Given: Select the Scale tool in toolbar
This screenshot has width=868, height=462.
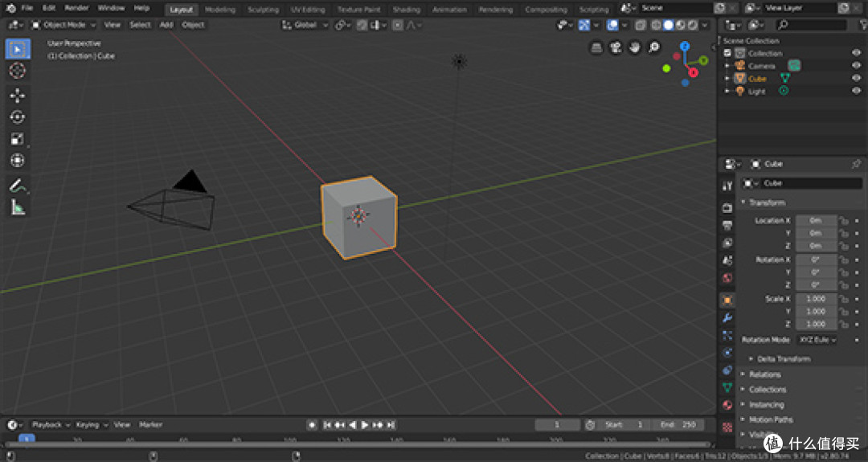Looking at the screenshot, I should 17,138.
